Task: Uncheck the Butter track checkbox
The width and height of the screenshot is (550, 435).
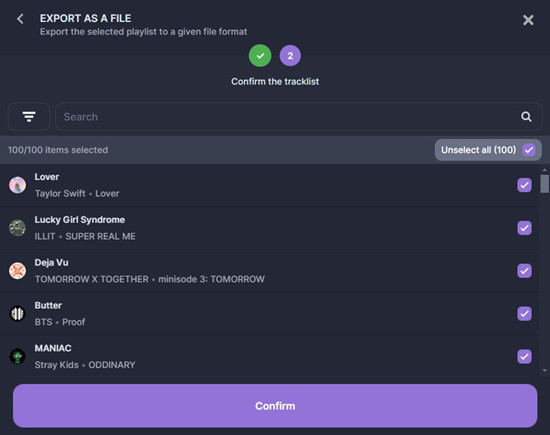Action: coord(524,313)
